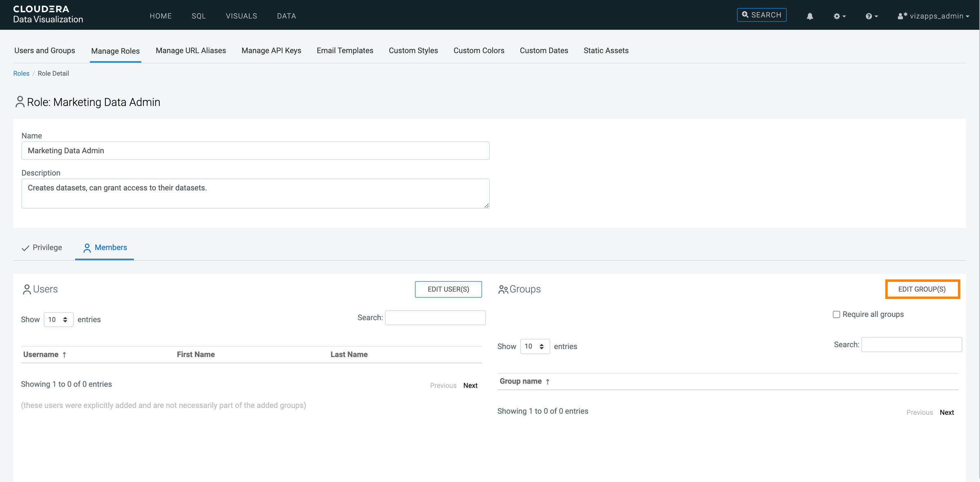Enable Require all groups checkbox

[836, 314]
